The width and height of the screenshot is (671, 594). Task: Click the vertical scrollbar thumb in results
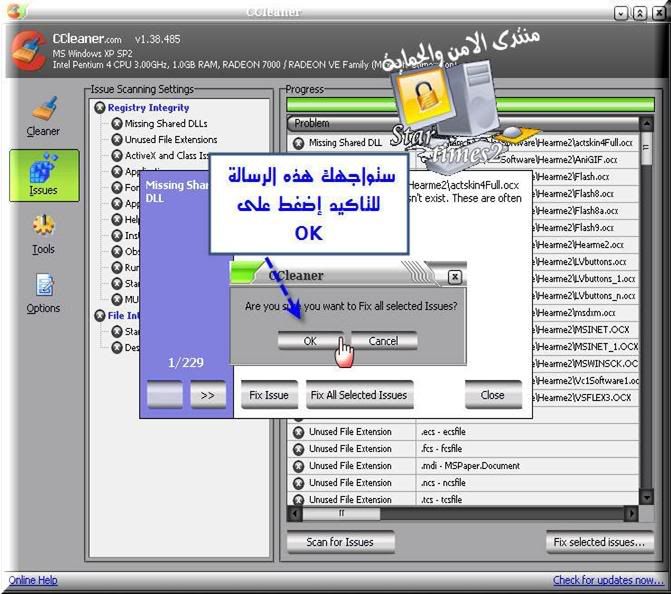(646, 148)
